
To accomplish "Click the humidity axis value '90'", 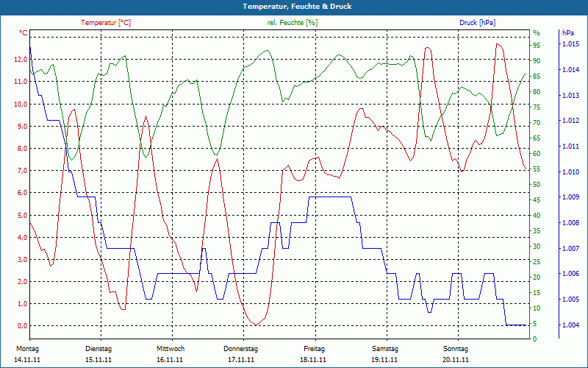I will click(x=537, y=61).
